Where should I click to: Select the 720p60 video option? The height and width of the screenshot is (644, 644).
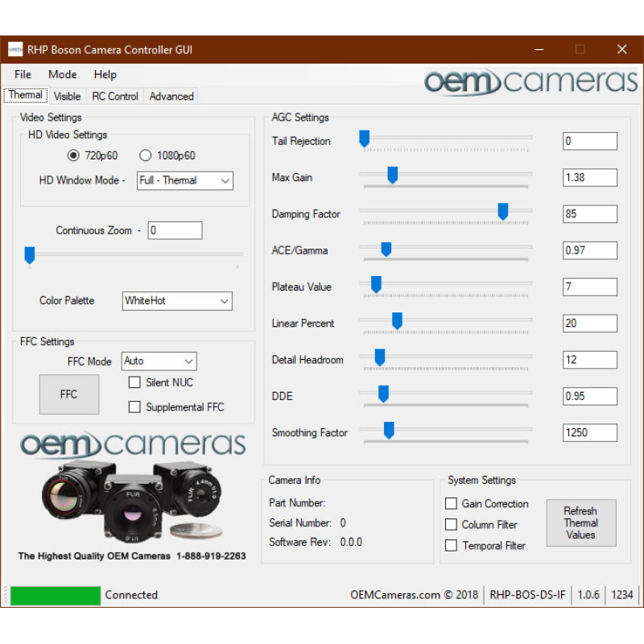coord(93,155)
